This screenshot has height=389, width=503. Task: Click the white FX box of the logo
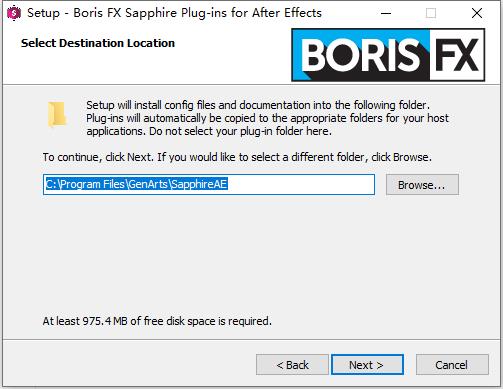(x=457, y=55)
